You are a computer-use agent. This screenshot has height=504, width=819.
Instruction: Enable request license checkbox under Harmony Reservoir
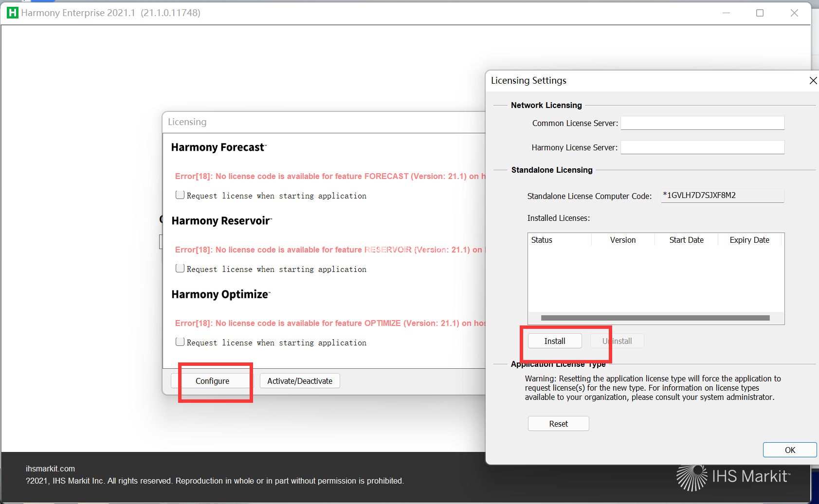pos(180,269)
